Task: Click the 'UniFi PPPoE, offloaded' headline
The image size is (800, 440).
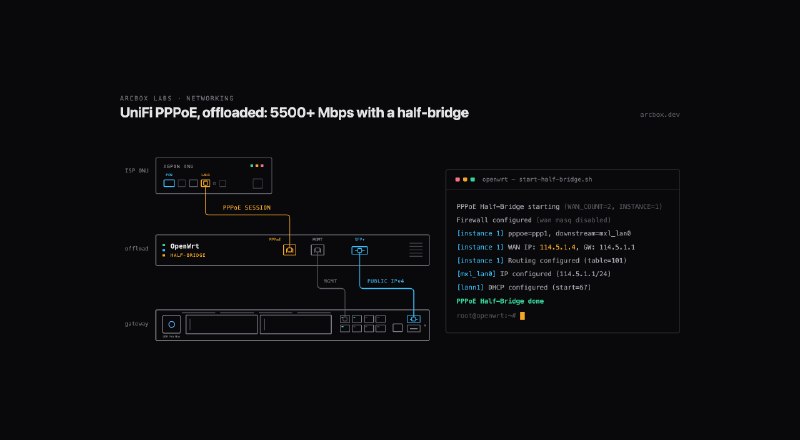Action: pyautogui.click(x=294, y=113)
